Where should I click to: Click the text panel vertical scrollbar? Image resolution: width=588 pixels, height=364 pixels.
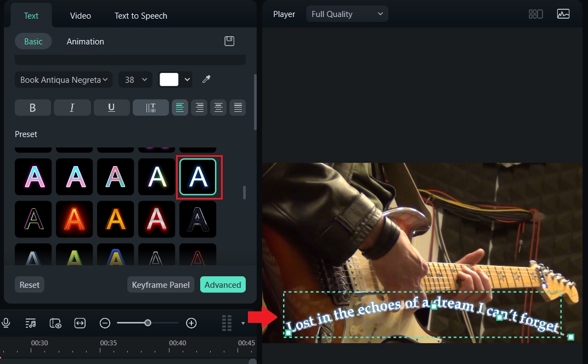255,102
